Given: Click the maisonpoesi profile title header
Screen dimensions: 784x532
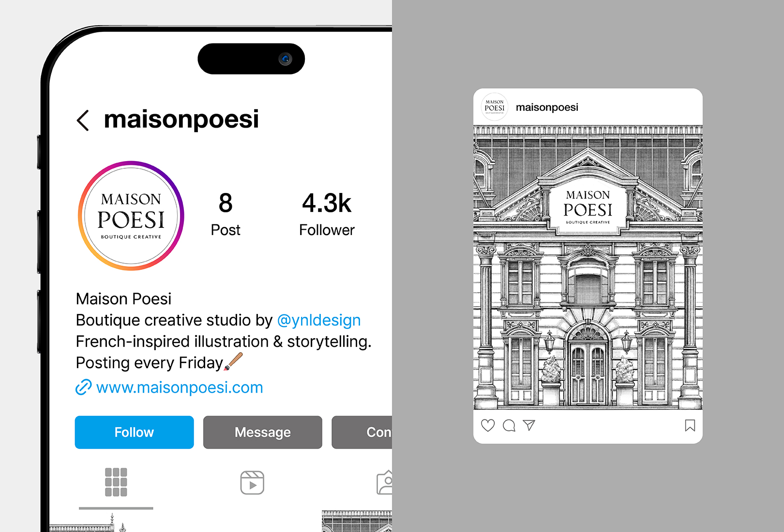Looking at the screenshot, I should (x=181, y=119).
